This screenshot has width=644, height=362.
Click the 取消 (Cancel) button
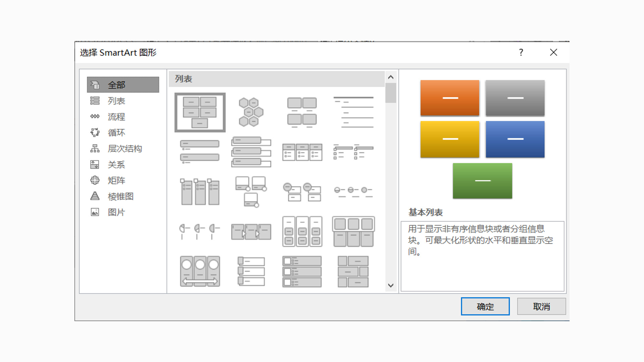(x=541, y=306)
